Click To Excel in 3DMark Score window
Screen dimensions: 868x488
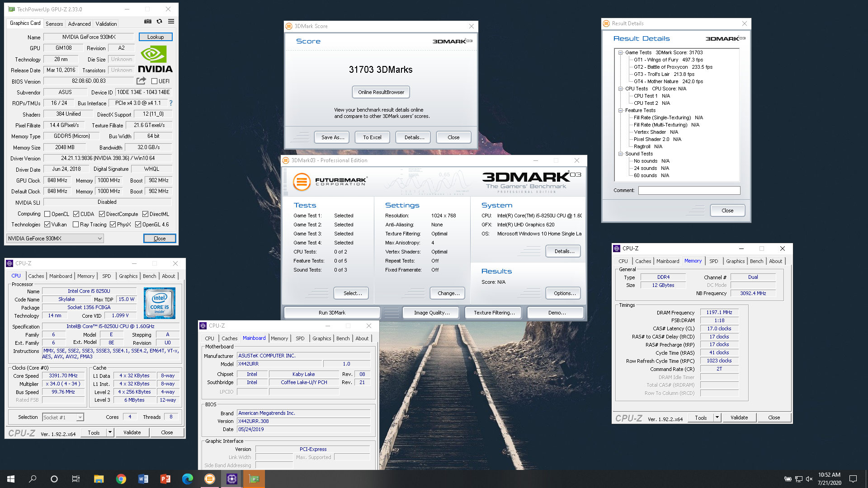click(x=372, y=137)
